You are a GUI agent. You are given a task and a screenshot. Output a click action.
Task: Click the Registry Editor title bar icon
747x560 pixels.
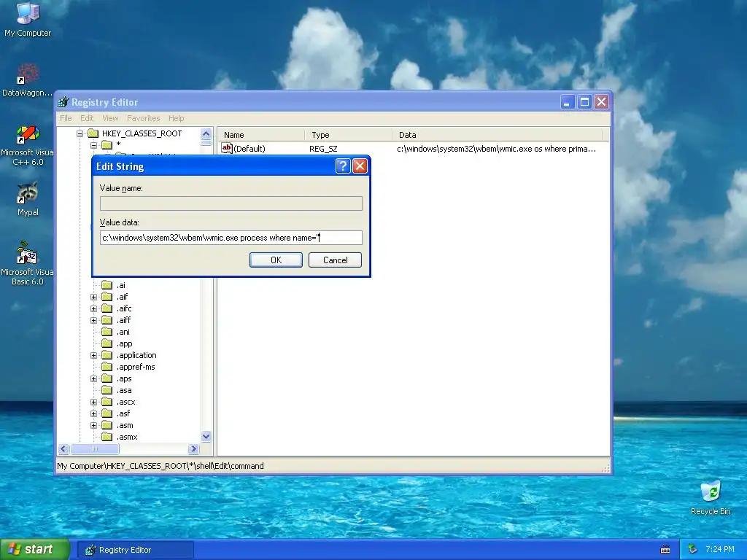(63, 102)
